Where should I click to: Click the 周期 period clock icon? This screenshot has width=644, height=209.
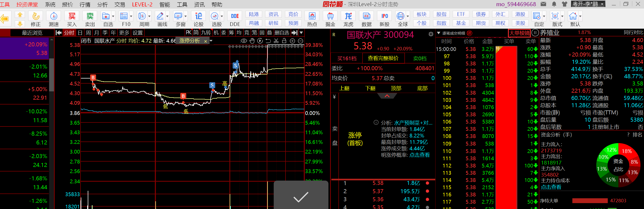point(142,16)
